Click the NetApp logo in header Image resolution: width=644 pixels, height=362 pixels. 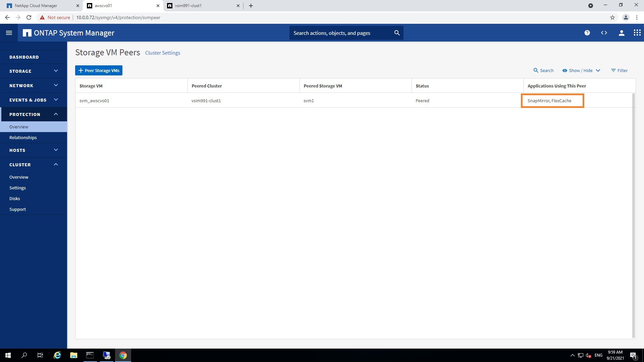click(27, 33)
